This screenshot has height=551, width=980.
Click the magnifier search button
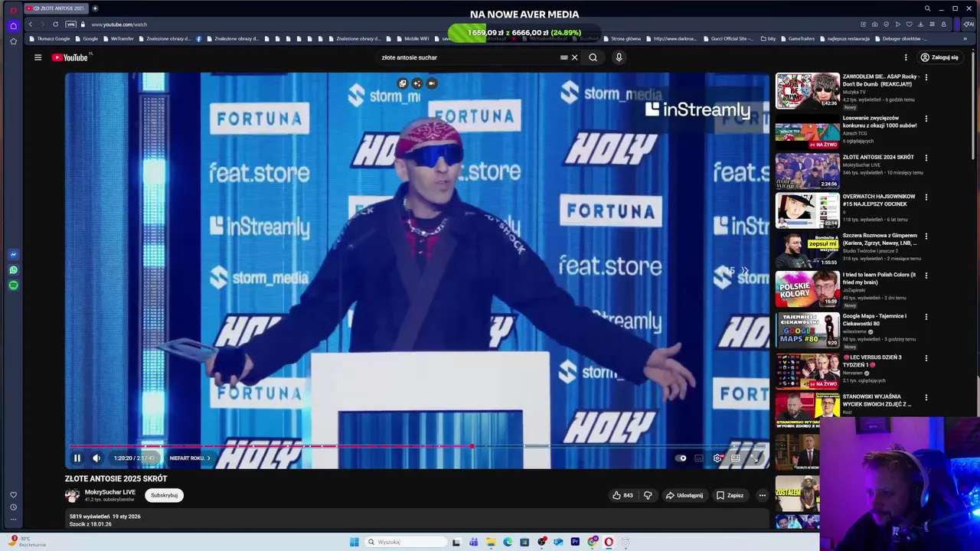[593, 57]
